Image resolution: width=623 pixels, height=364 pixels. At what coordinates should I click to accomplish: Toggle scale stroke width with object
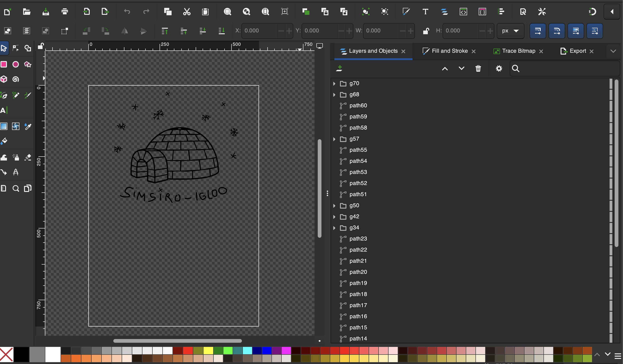pyautogui.click(x=538, y=31)
